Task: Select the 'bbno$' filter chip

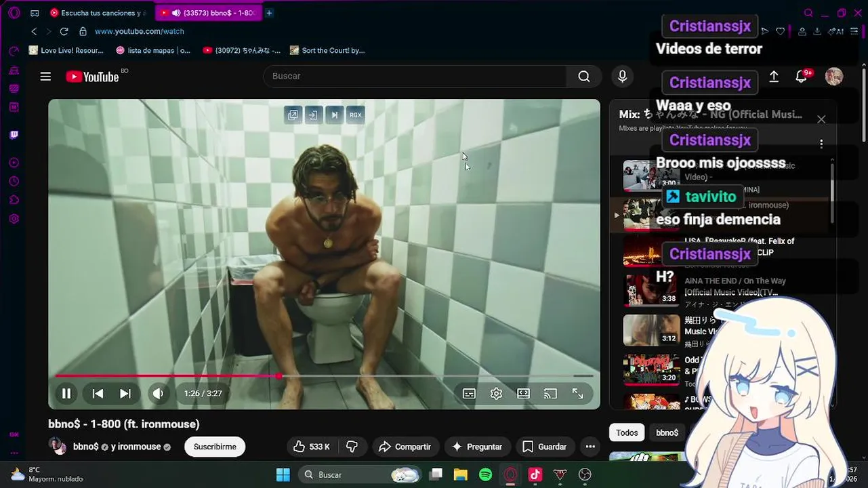Action: tap(667, 432)
